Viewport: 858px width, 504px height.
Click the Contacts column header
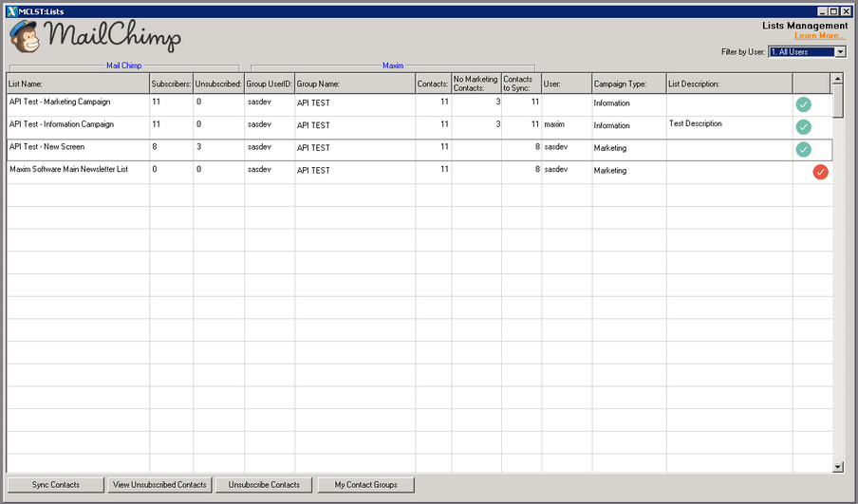tap(434, 84)
